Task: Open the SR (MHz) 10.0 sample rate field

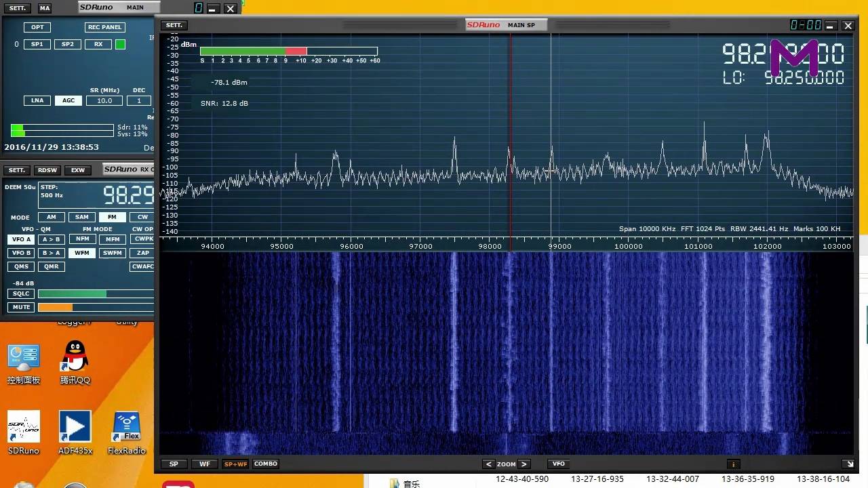Action: [104, 100]
